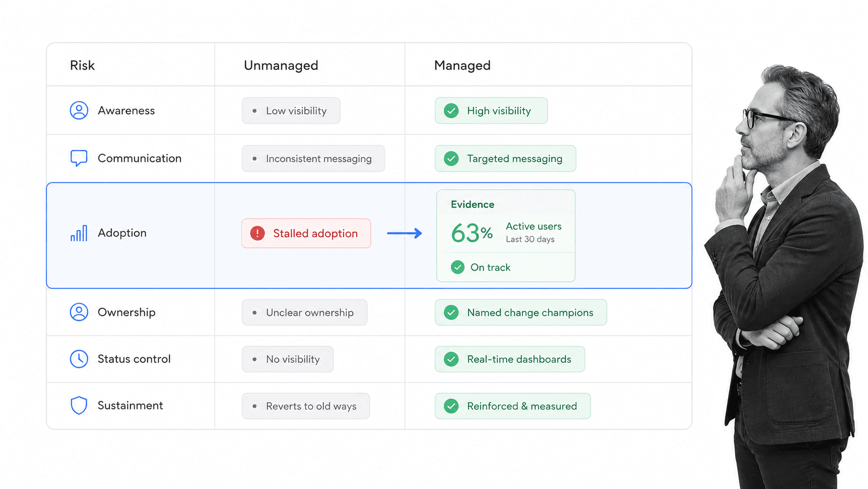868x489 pixels.
Task: Click the thinking man photo
Action: coord(784,276)
